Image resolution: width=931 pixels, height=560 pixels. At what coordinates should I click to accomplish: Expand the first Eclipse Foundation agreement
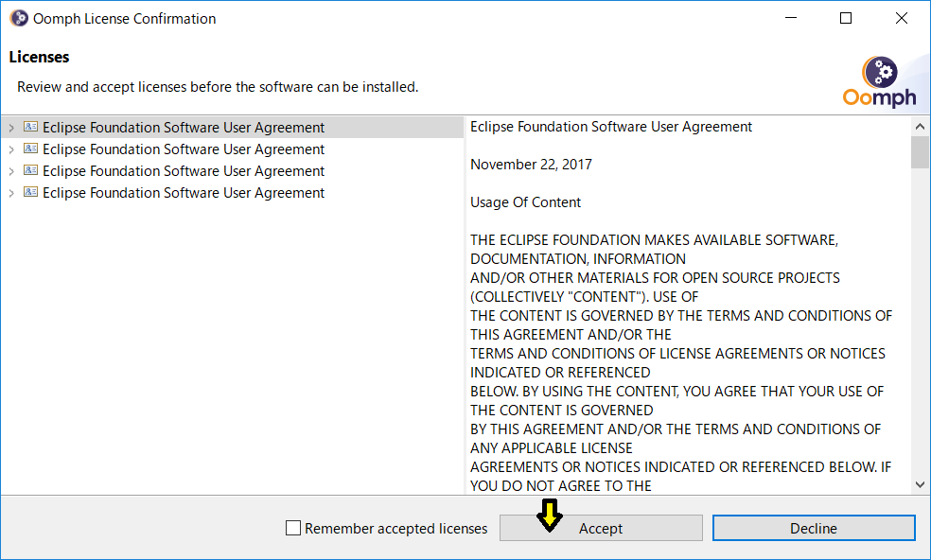(11, 128)
